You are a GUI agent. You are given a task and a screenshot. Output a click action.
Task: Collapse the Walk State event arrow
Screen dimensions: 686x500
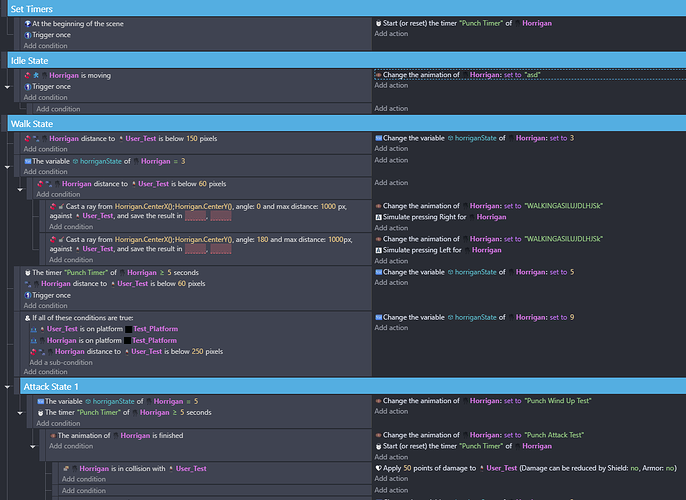pyautogui.click(x=7, y=167)
